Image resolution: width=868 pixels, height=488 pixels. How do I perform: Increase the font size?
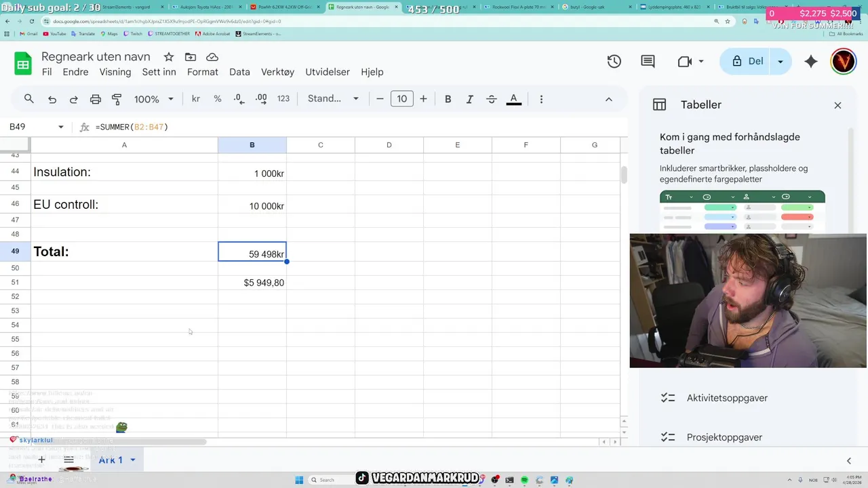(x=423, y=99)
